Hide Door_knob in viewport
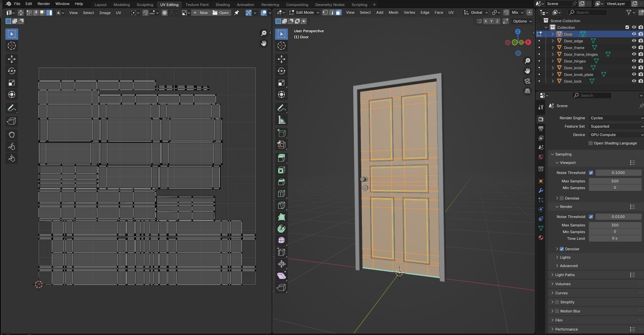The width and height of the screenshot is (644, 335). click(634, 68)
